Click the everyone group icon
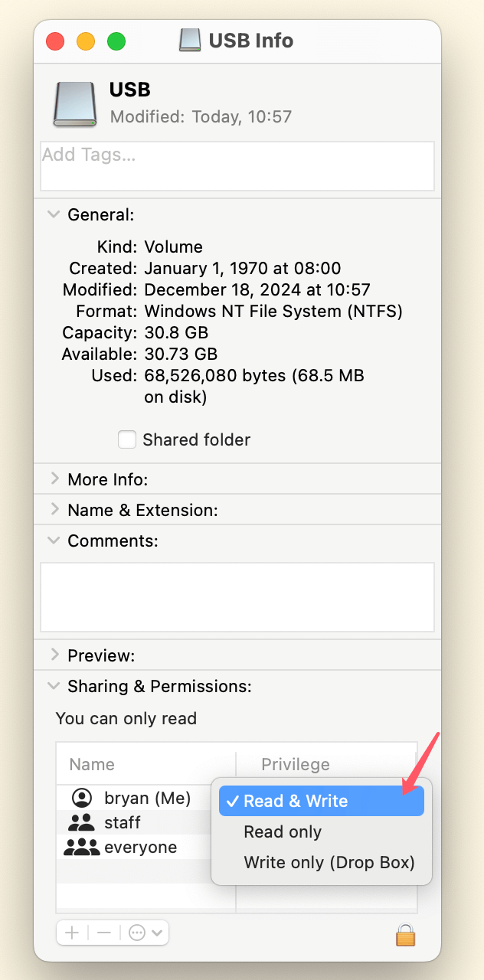The width and height of the screenshot is (484, 980). point(81,848)
